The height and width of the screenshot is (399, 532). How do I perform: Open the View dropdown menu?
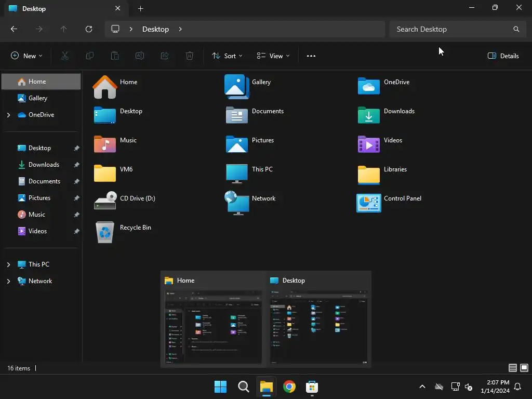coord(273,56)
